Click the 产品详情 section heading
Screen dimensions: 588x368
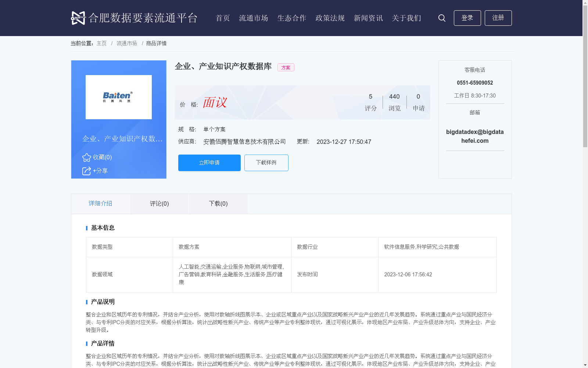pos(103,343)
